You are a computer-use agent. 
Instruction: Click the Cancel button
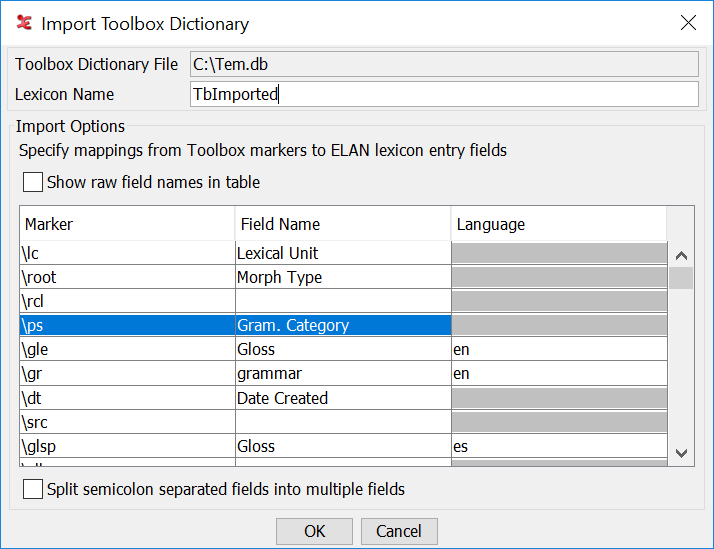(399, 531)
